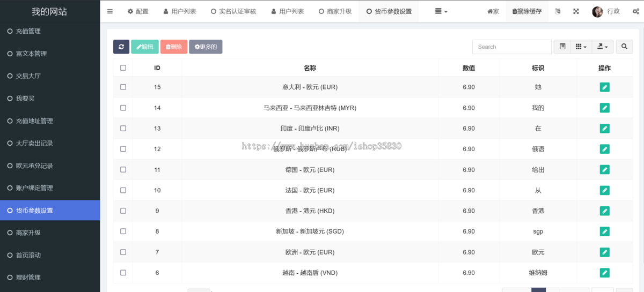644x292 pixels.
Task: Open the columns visibility dropdown
Action: coord(581,47)
